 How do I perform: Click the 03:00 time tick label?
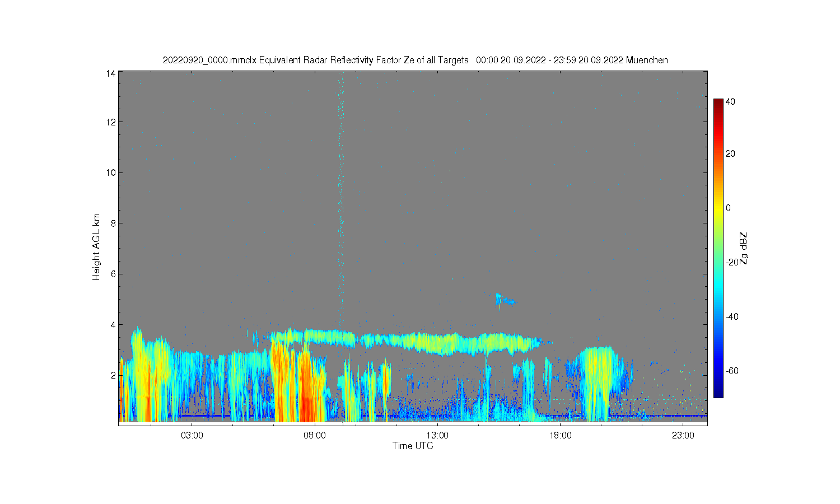tap(192, 435)
